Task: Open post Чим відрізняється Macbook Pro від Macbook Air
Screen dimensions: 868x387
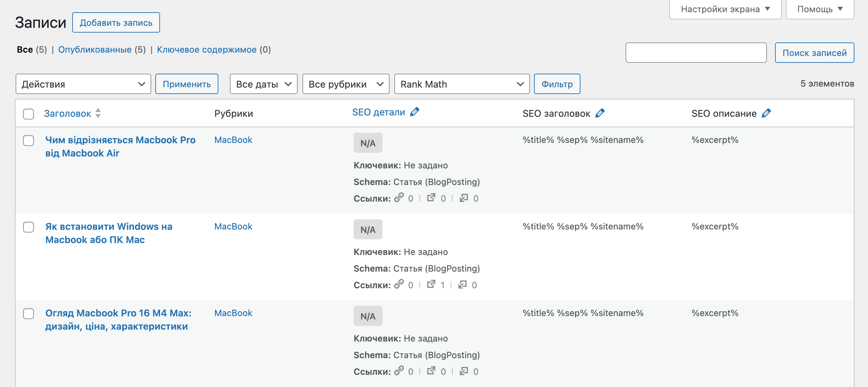Action: [x=120, y=146]
